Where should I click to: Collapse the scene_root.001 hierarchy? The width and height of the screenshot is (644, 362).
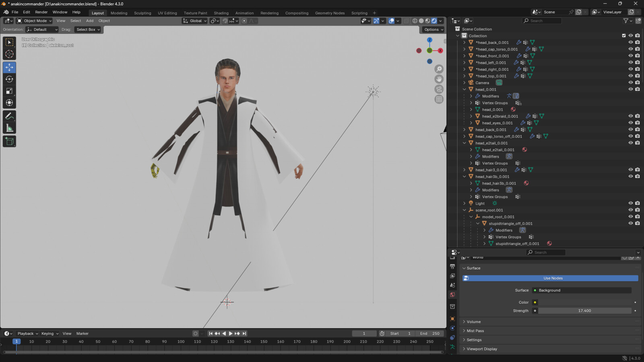464,210
